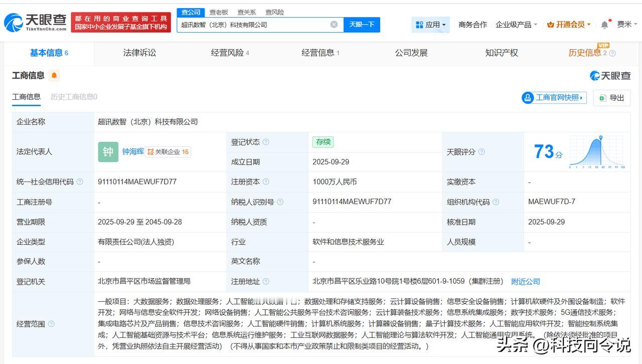Click the registered address 北京市昌平区乐业路10号院 text
Screen dimensions: 642x364
[409, 282]
